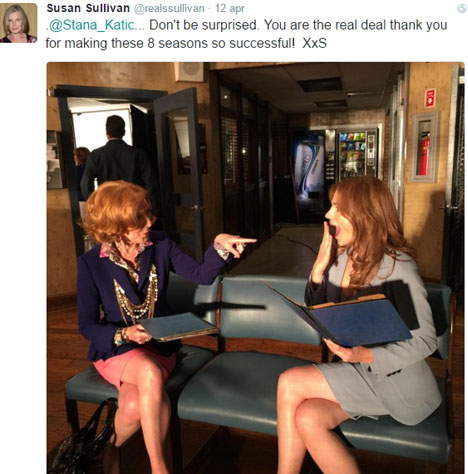Click the red fire alarm sign in photo

[x=430, y=98]
